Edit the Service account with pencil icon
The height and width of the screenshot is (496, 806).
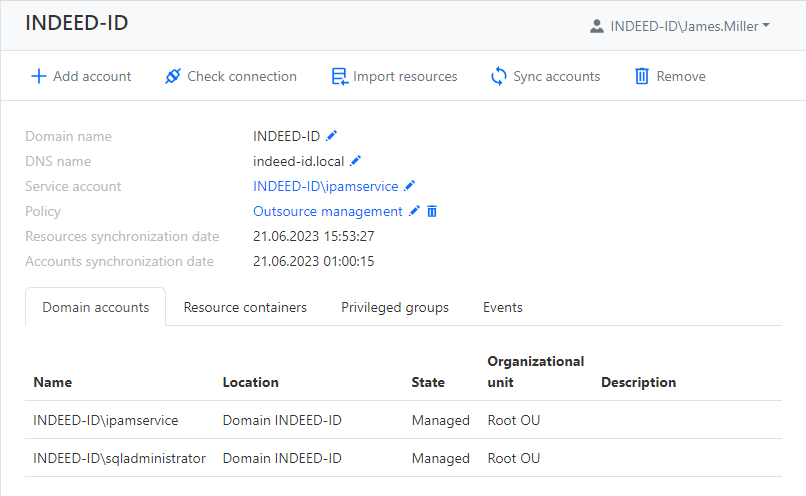click(409, 186)
